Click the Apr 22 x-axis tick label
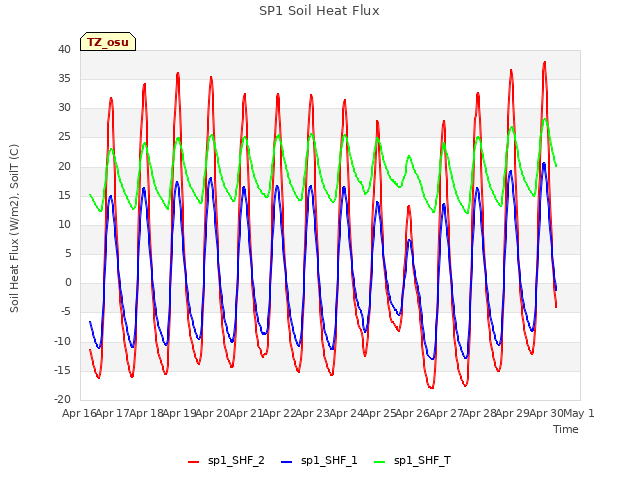Viewport: 640px width, 480px height. click(x=279, y=413)
